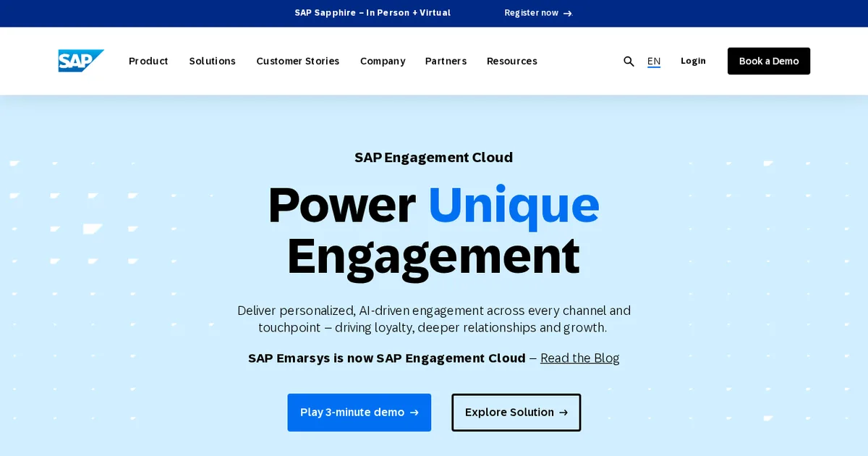Open the Solutions menu
This screenshot has height=456, width=868.
click(212, 61)
